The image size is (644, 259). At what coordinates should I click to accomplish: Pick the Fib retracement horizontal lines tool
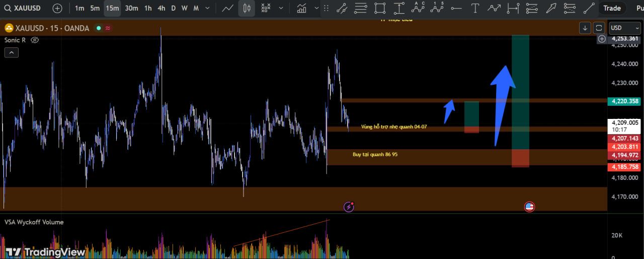tap(360, 8)
